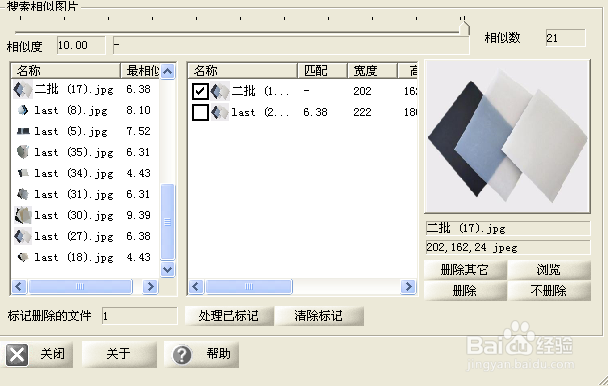Click the 标记删除的文件 count field

click(x=140, y=316)
